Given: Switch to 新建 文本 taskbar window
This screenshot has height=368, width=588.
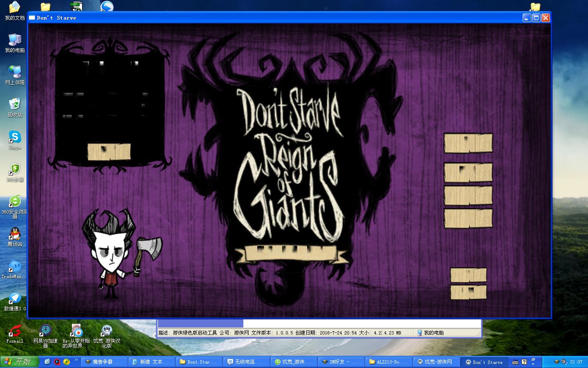Looking at the screenshot, I should tap(152, 362).
